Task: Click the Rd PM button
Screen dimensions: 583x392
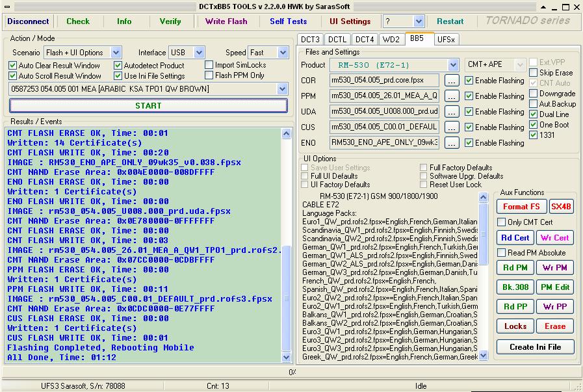Action: pyautogui.click(x=515, y=267)
